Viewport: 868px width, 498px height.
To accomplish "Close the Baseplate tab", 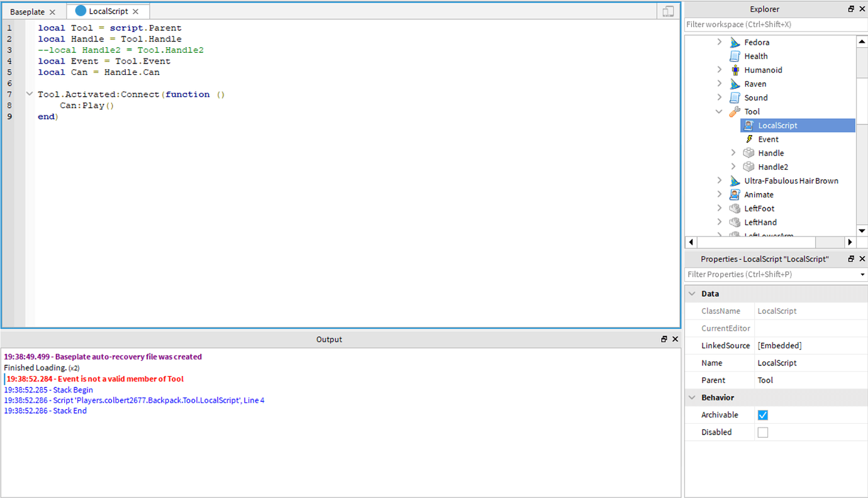I will pyautogui.click(x=52, y=12).
